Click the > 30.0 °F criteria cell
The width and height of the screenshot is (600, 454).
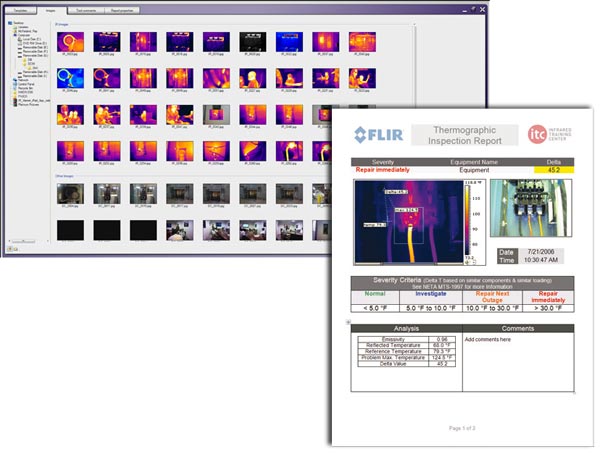click(548, 308)
